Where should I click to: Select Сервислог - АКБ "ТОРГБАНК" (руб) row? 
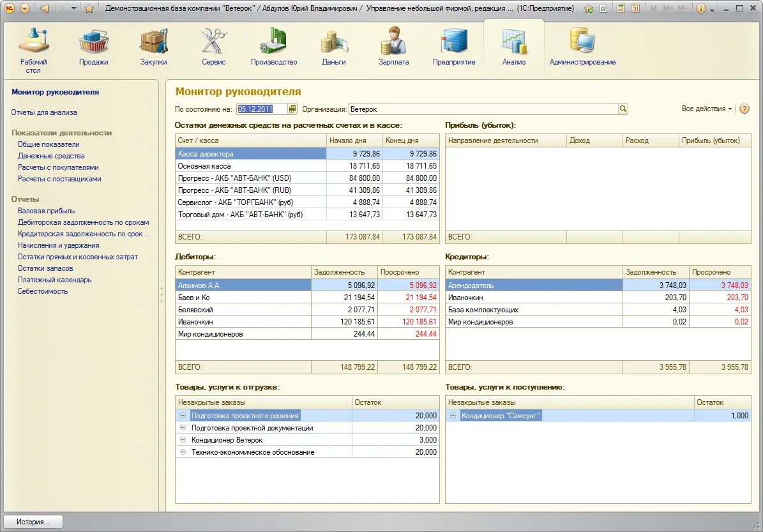[x=307, y=202]
